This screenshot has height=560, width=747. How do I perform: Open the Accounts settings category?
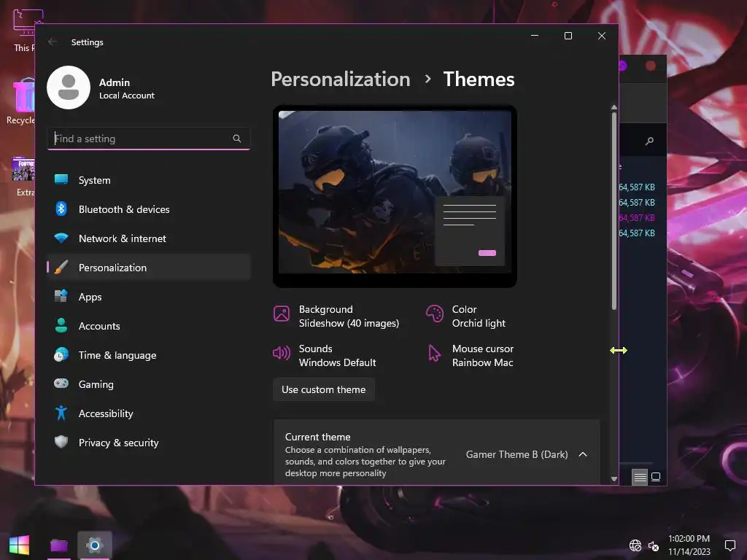pyautogui.click(x=149, y=326)
